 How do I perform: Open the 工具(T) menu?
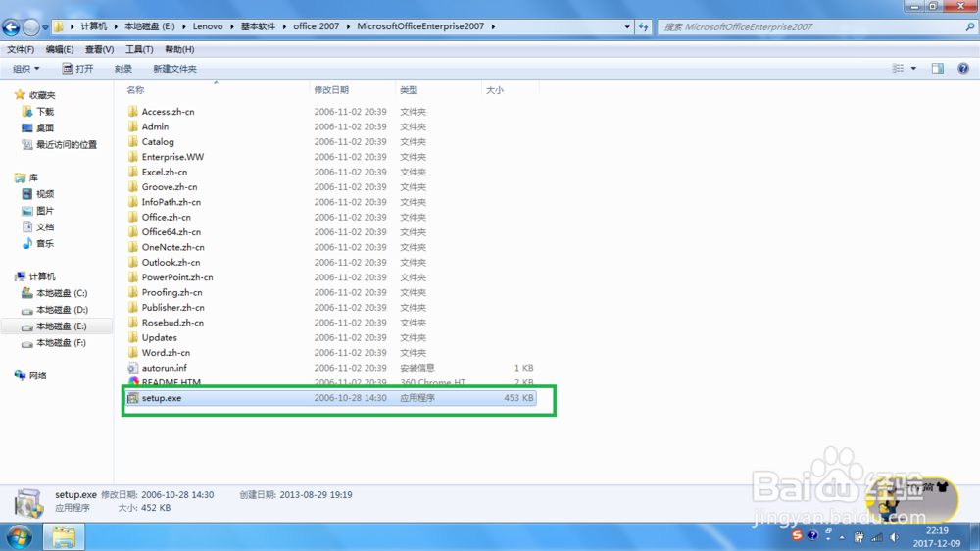click(139, 49)
